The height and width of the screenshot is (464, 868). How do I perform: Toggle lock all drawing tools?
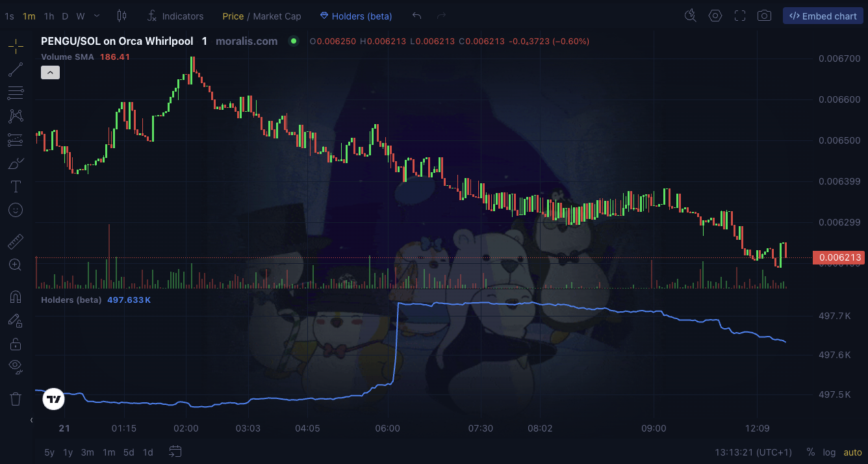tap(16, 344)
